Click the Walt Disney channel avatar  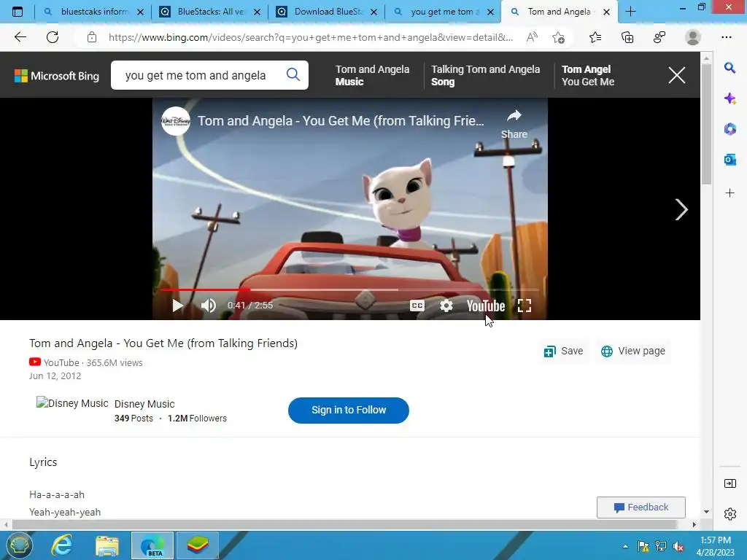click(176, 121)
